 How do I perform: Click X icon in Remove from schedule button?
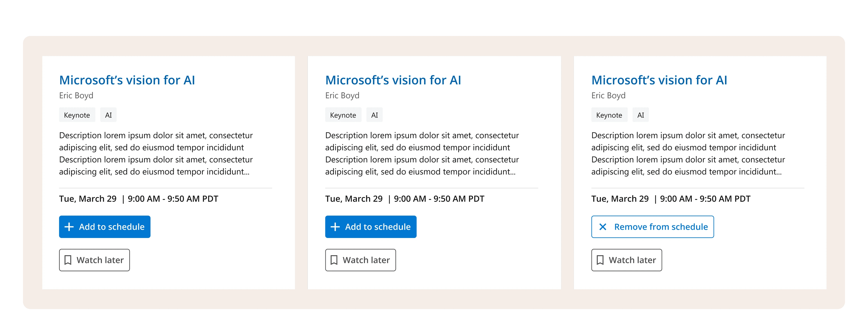pyautogui.click(x=603, y=227)
